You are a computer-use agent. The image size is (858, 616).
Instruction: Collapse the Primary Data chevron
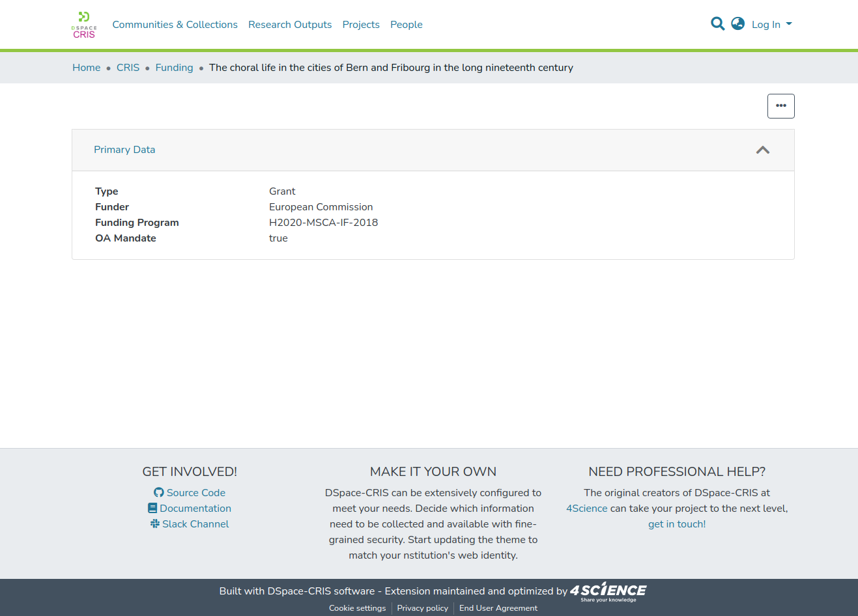762,150
